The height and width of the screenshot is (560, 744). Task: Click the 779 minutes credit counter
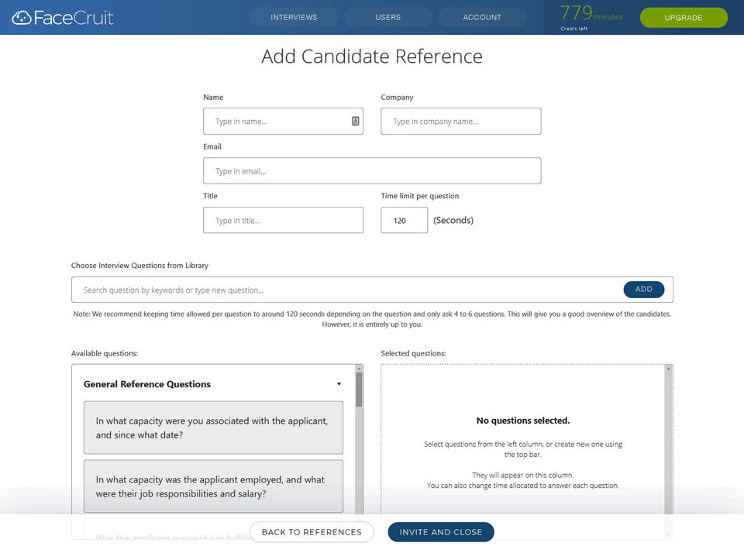[591, 15]
